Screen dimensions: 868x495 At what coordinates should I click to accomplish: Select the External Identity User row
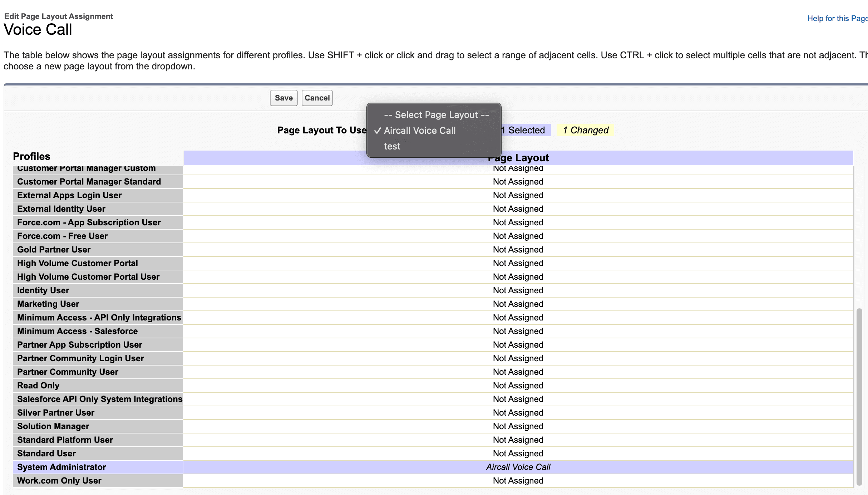pyautogui.click(x=61, y=209)
